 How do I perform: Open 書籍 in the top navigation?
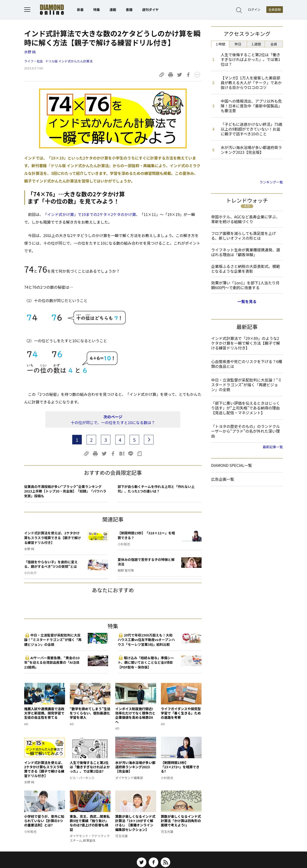[x=129, y=10]
